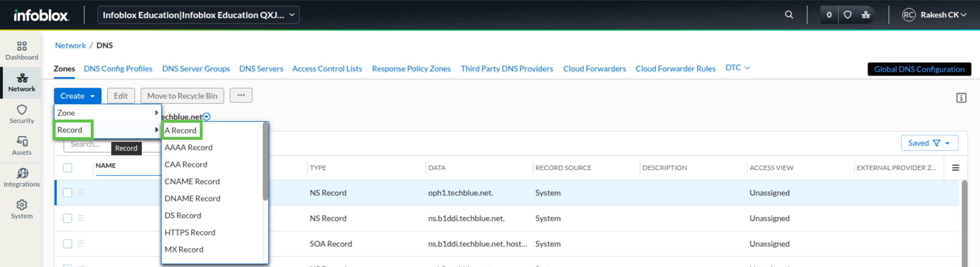
Task: Click drag handle of SOA Record row
Action: pos(81,243)
